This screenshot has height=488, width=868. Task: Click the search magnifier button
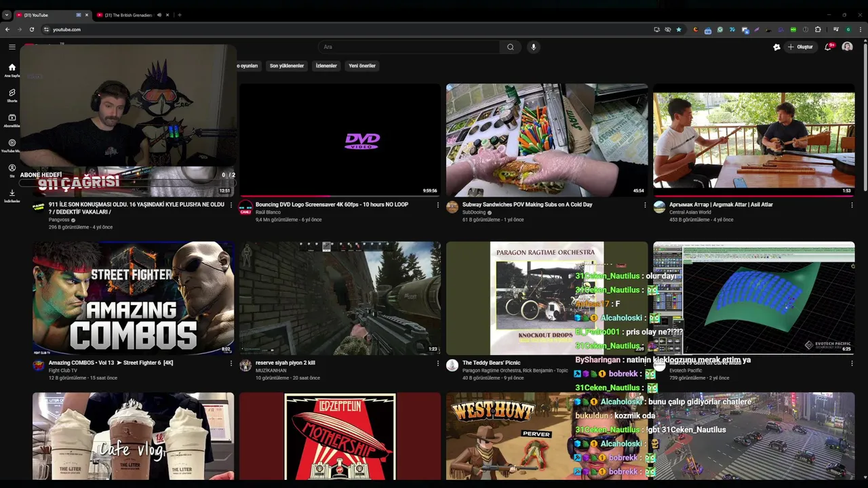511,47
